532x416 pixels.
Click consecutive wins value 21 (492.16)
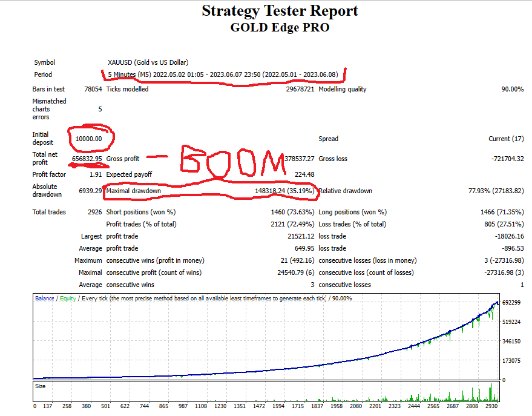(298, 260)
